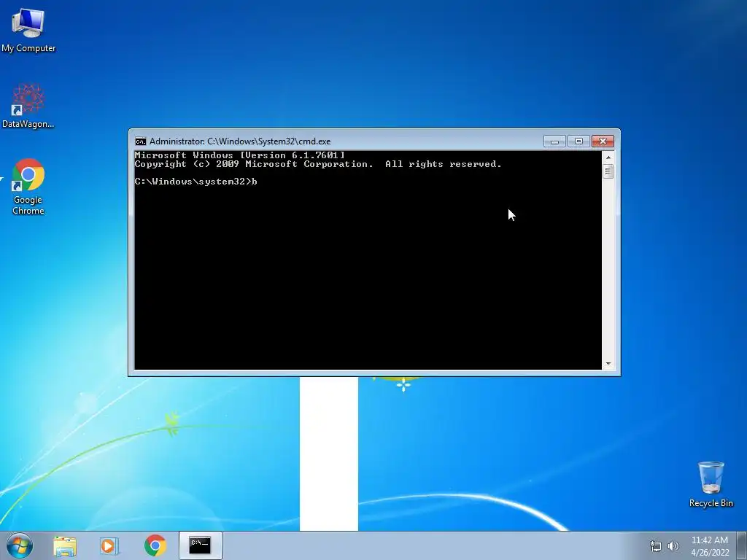Click the Administrator cmd.exe title bar text

point(240,141)
